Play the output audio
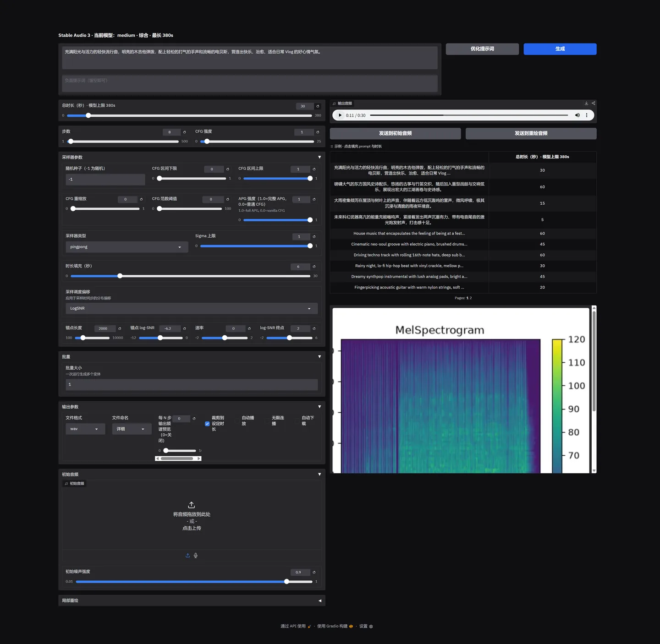Viewport: 660px width, 644px height. 340,115
